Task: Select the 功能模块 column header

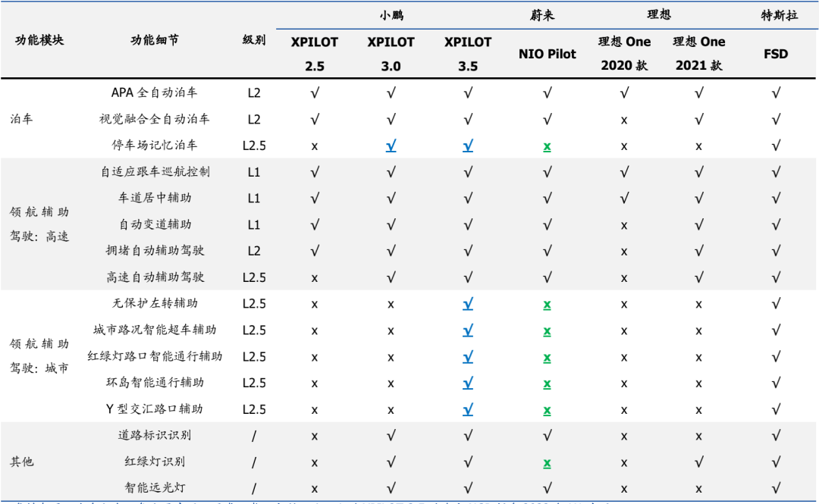Action: pyautogui.click(x=39, y=39)
